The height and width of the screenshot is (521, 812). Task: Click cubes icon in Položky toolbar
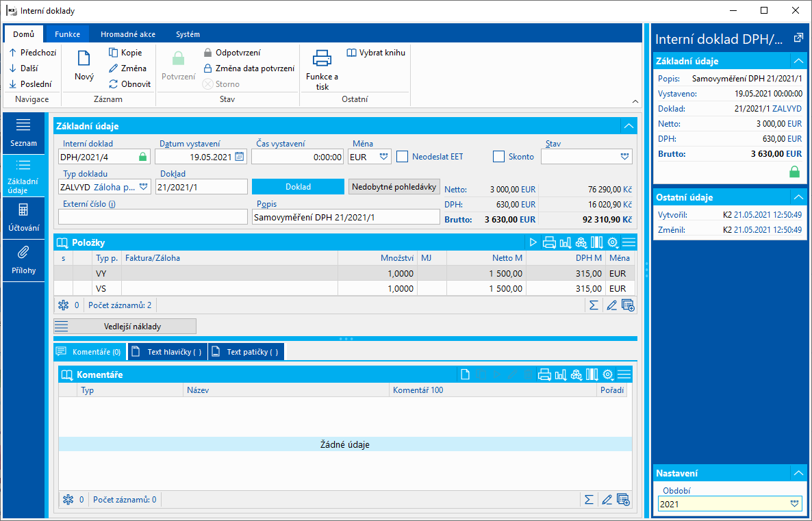pos(581,242)
